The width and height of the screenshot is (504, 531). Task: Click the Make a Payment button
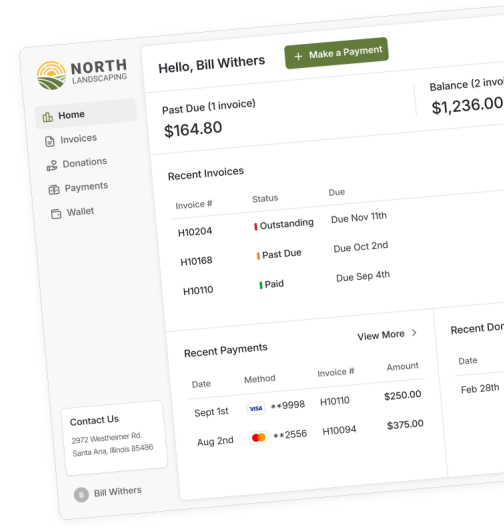(x=336, y=53)
